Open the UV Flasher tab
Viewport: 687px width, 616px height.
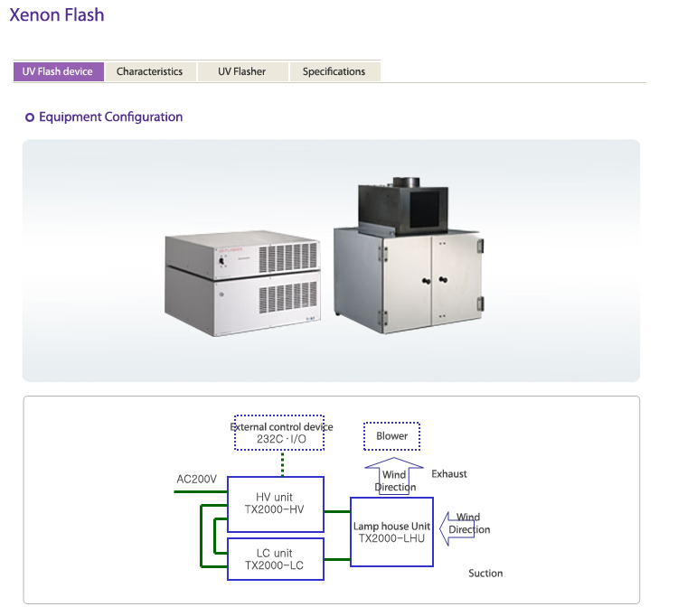tap(242, 71)
